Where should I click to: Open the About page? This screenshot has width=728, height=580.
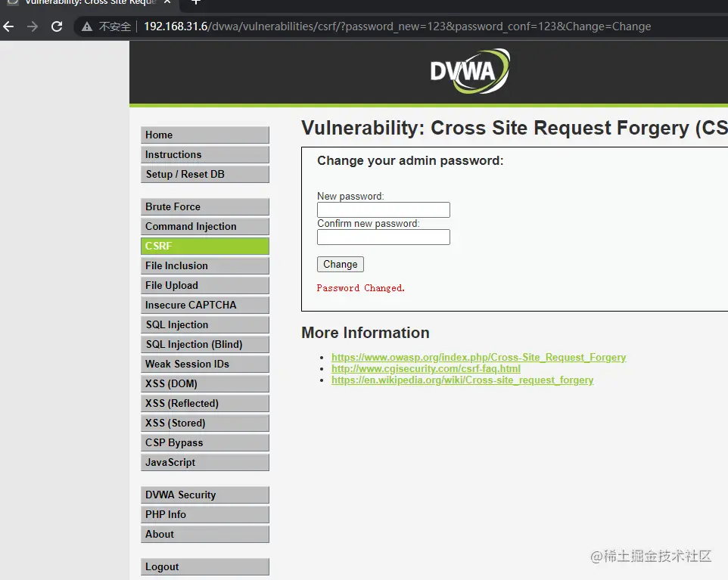tap(205, 534)
